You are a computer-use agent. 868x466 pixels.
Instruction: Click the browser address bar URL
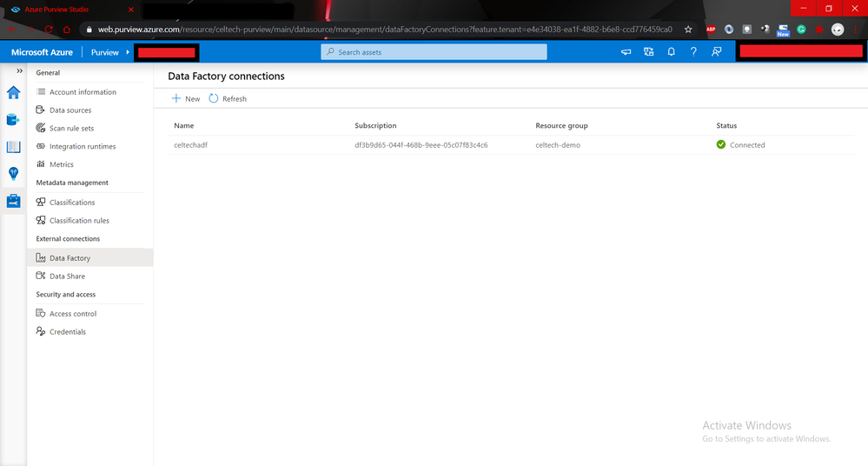click(385, 30)
